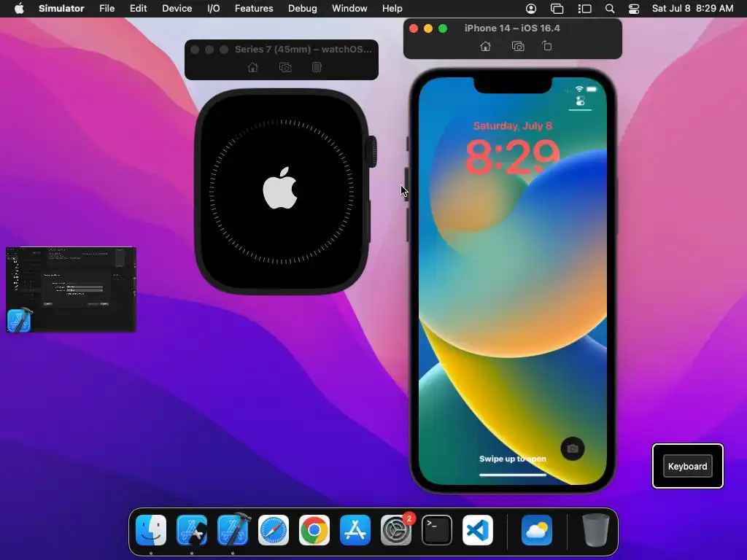Screen dimensions: 747x560
Task: Click the iPhone right side power button
Action: coord(617,206)
